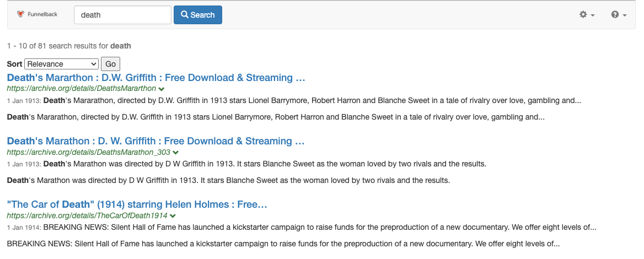Click the Funnelback logo

[x=37, y=14]
